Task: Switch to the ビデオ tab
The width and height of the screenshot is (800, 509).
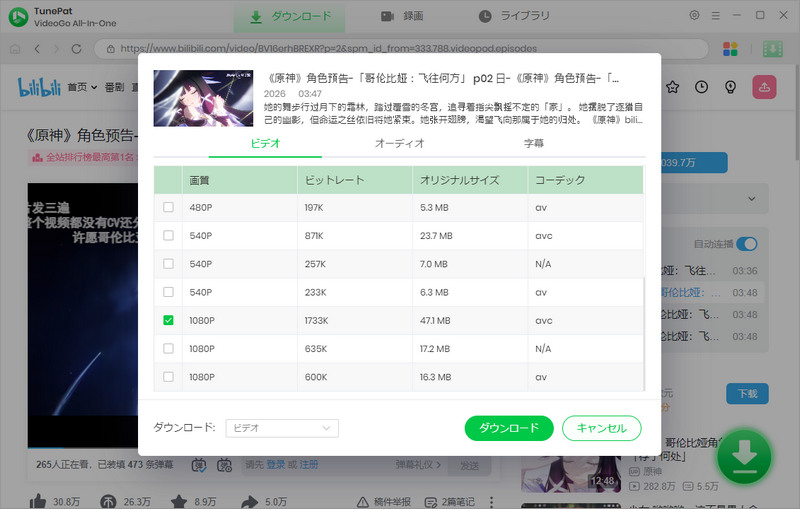Action: pyautogui.click(x=265, y=143)
